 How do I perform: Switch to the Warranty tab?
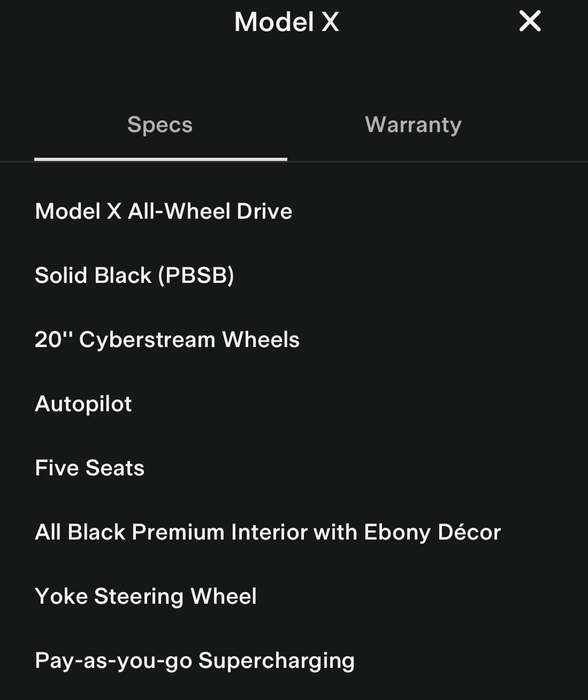point(413,125)
